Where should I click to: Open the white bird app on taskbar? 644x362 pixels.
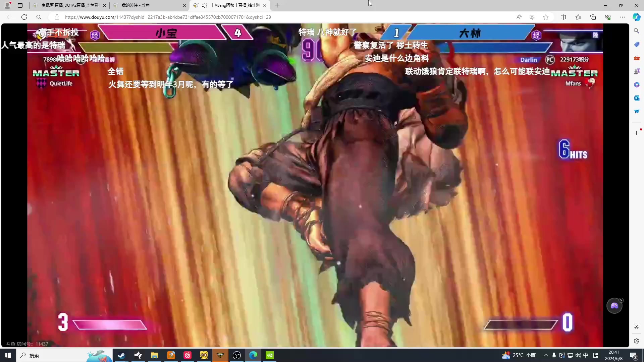coord(138,355)
